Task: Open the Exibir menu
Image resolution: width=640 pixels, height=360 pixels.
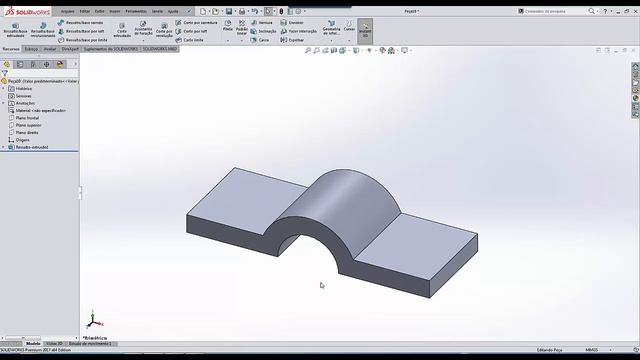Action: (x=99, y=11)
